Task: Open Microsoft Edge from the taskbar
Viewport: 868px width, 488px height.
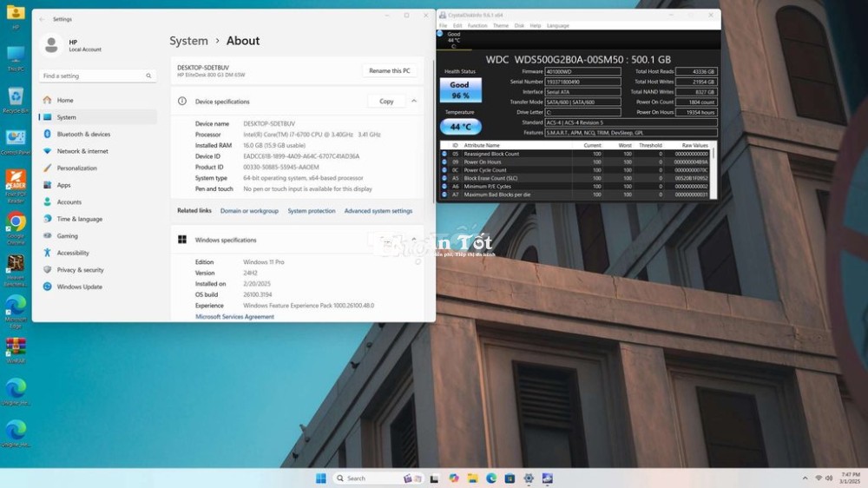Action: coord(491,478)
